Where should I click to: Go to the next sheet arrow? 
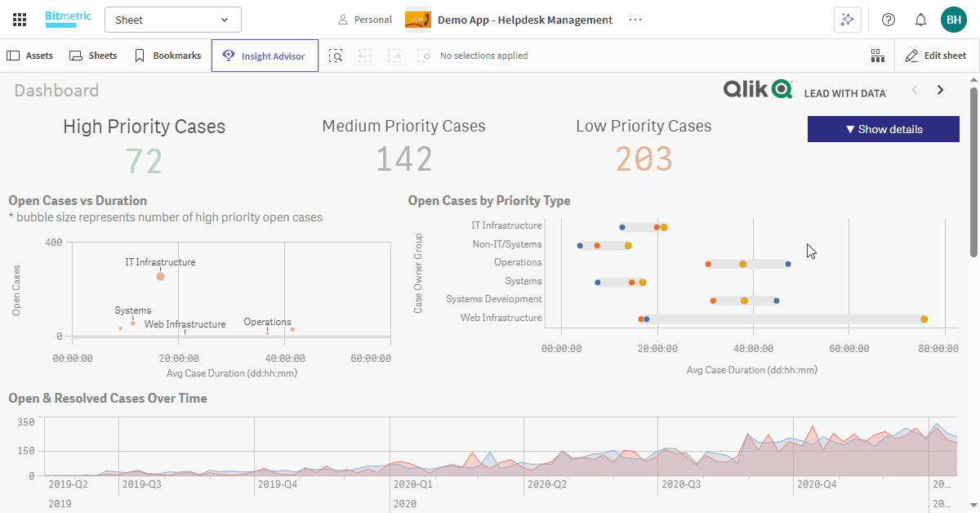tap(940, 90)
